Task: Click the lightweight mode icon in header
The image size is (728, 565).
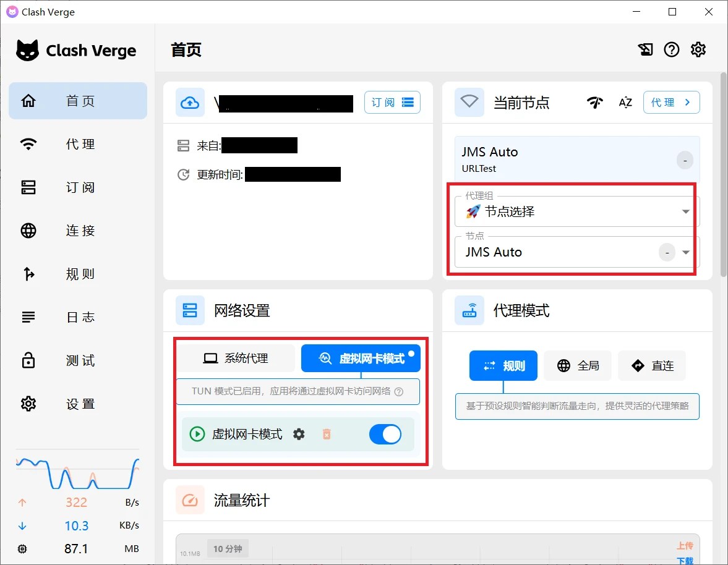Action: coord(645,49)
